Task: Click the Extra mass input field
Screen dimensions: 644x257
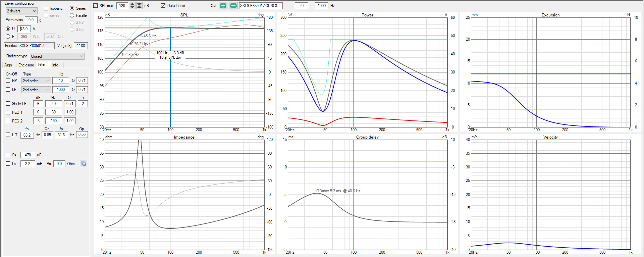Action: point(31,20)
